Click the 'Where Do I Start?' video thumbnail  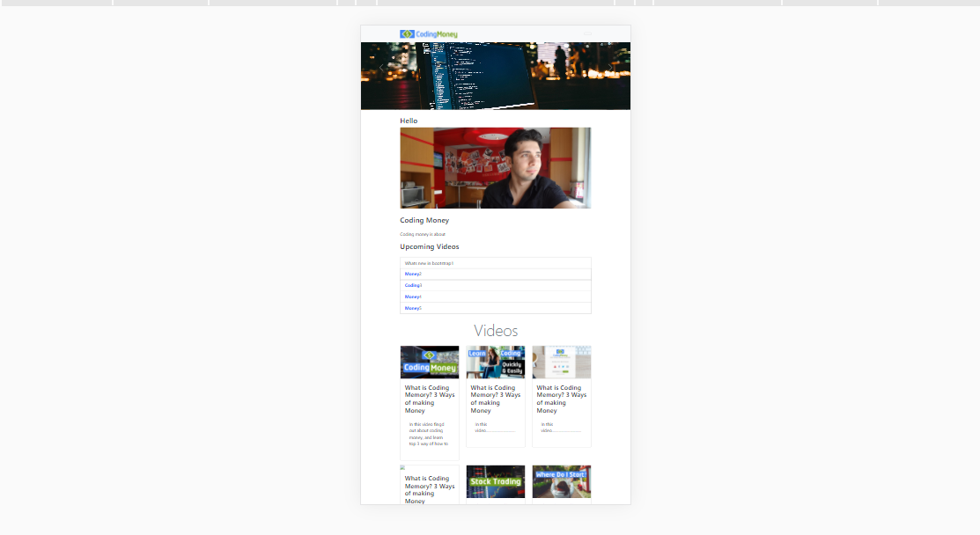point(561,481)
